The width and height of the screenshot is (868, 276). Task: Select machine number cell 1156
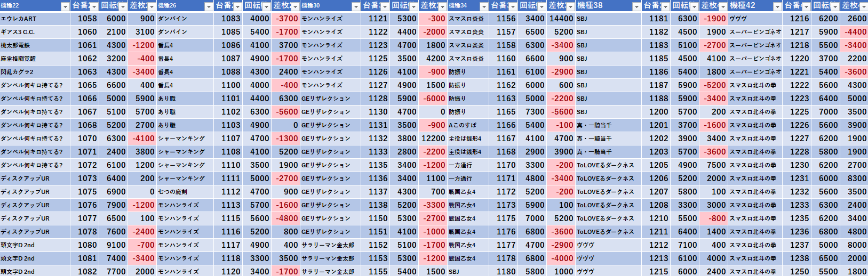504,19
